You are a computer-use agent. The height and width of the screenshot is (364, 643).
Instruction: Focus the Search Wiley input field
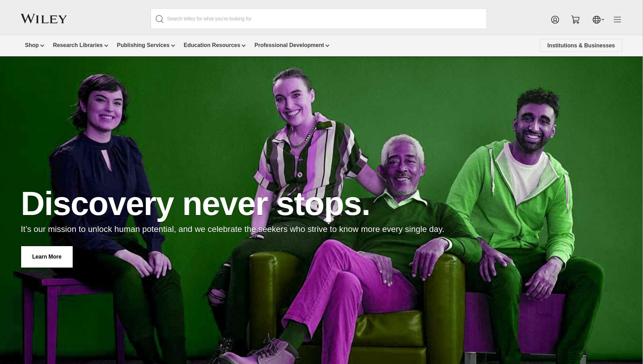(318, 19)
